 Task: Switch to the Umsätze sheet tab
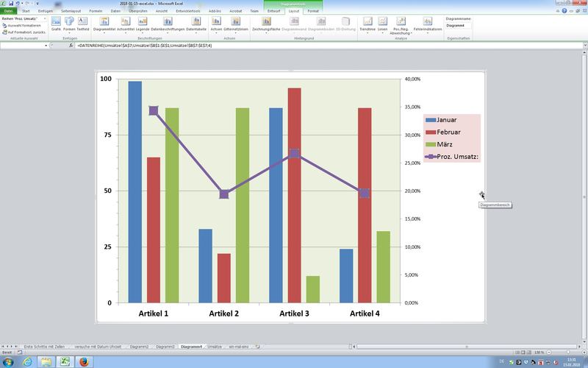215,347
